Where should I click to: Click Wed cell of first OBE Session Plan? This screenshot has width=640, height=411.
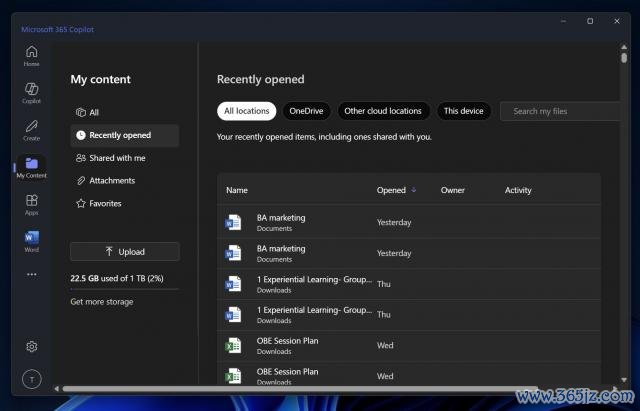[x=385, y=345]
